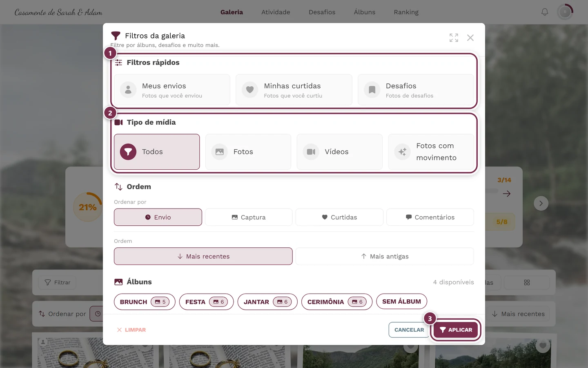Screen dimensions: 588x368
Task: Click the 5/8 challenge badge
Action: pos(502,222)
